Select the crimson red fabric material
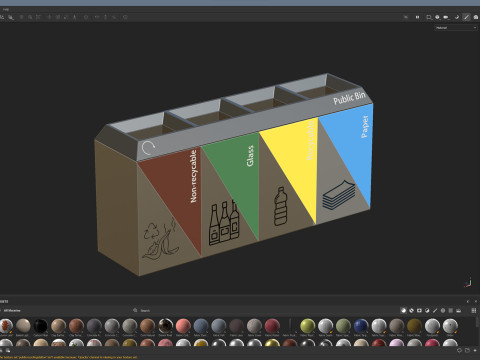 [272, 326]
